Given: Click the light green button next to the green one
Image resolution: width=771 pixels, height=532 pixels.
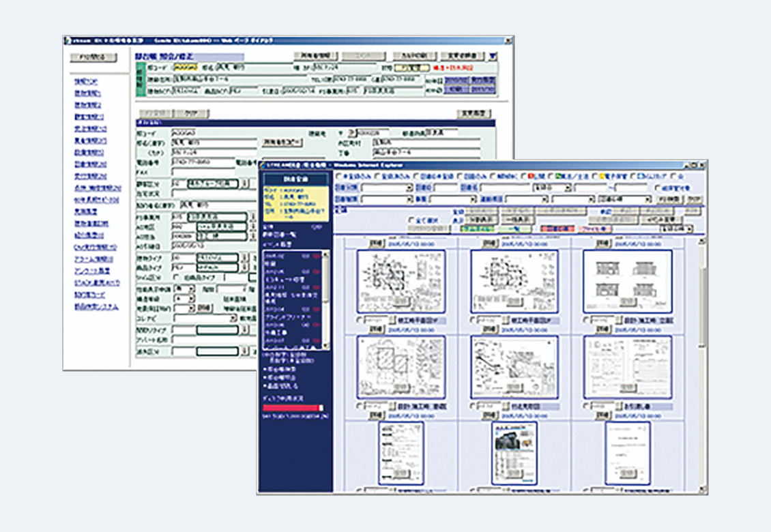Looking at the screenshot, I should pos(514,228).
